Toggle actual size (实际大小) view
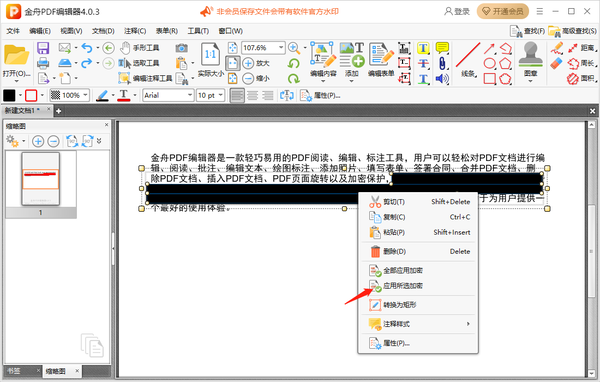 (210, 60)
